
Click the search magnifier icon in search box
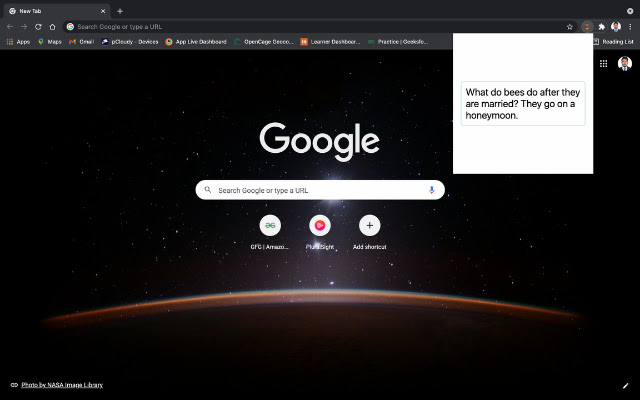pyautogui.click(x=208, y=190)
